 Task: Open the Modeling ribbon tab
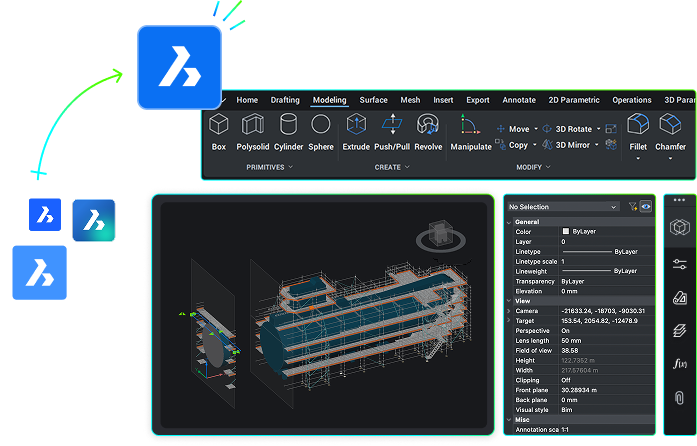[329, 100]
